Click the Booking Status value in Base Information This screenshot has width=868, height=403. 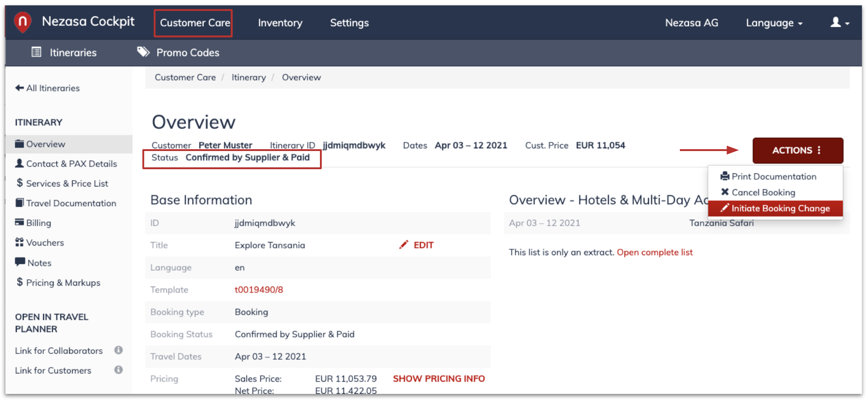[294, 334]
